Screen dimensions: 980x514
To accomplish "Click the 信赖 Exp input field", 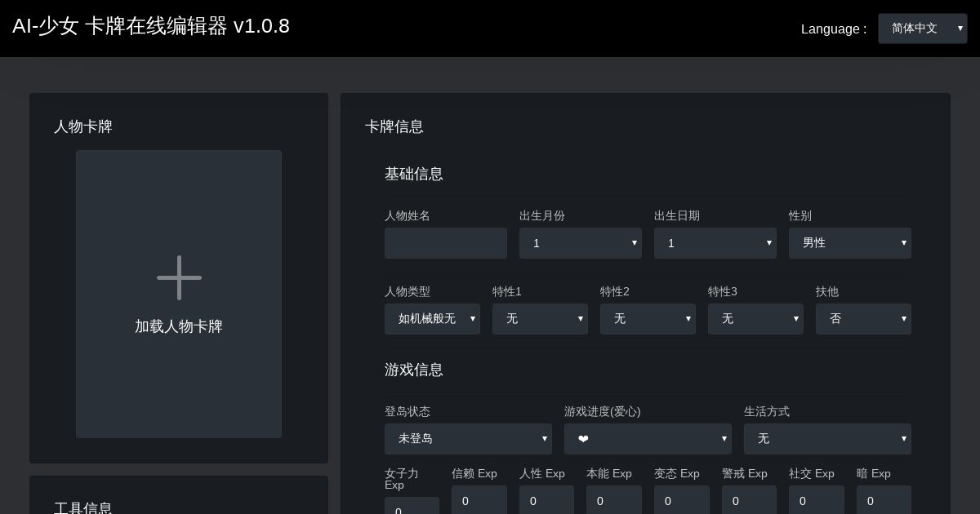I will pyautogui.click(x=479, y=500).
